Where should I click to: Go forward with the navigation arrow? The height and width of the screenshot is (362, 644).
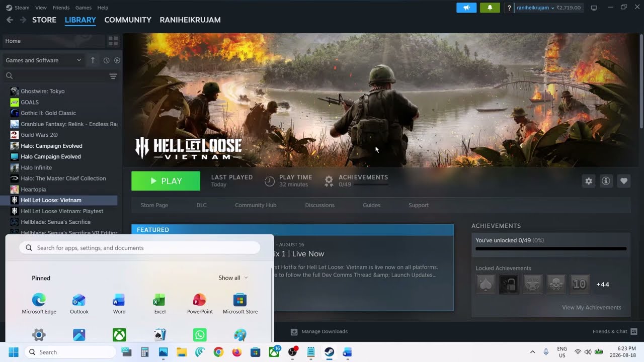point(23,20)
